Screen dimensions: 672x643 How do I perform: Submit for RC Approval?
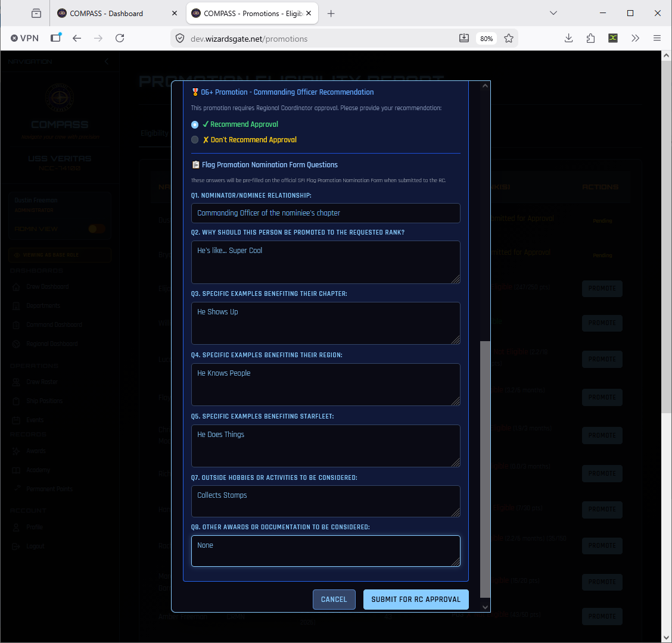pyautogui.click(x=416, y=600)
